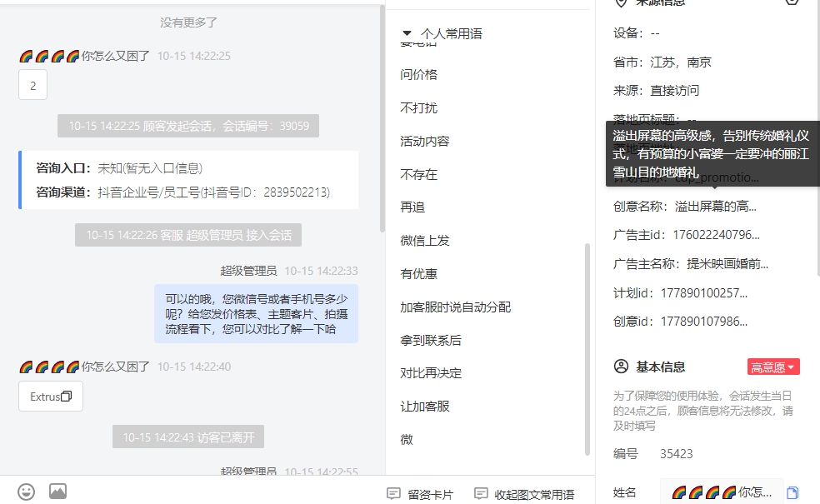Select the 有优惠 quick phrase
Image resolution: width=820 pixels, height=504 pixels.
(x=418, y=274)
